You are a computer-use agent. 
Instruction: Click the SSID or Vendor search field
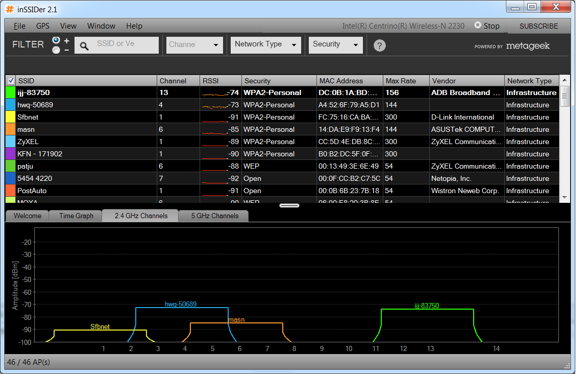tap(116, 44)
